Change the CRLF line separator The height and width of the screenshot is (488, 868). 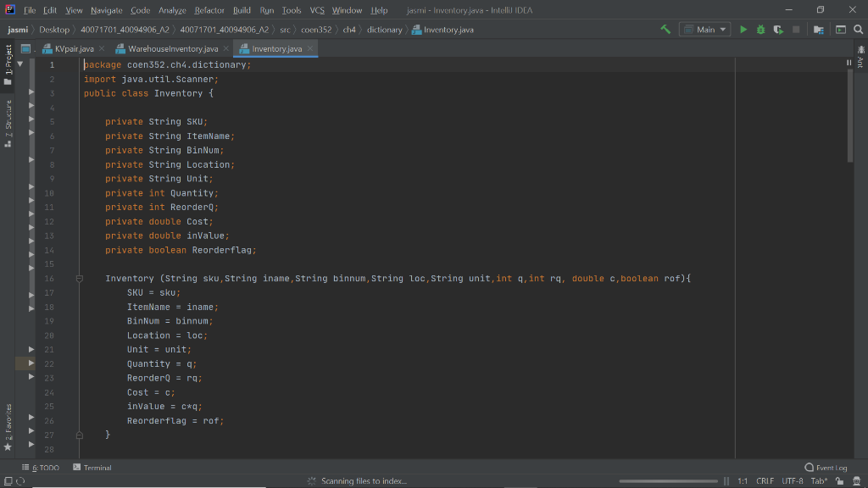[x=765, y=481]
